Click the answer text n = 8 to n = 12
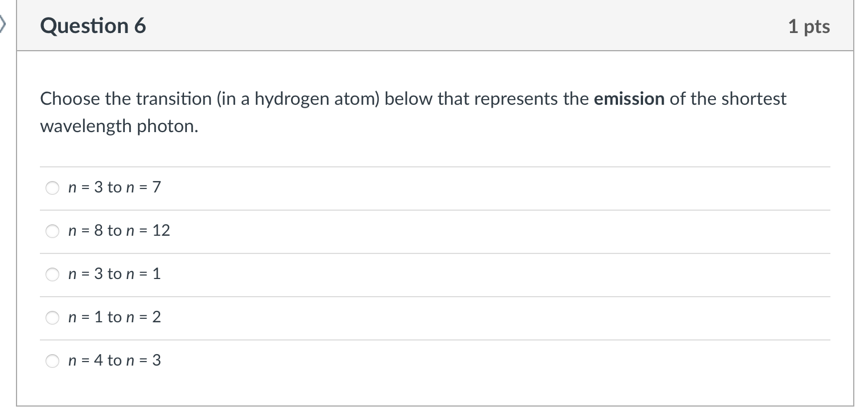This screenshot has width=868, height=410. pyautogui.click(x=118, y=231)
